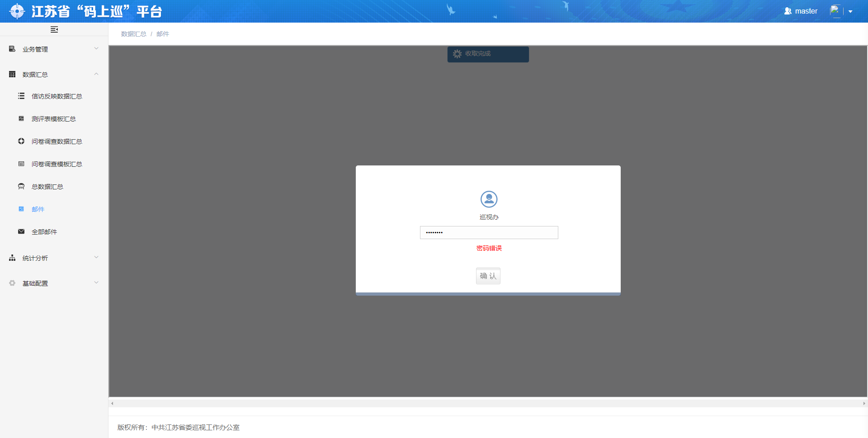Click the 版权所有 footer text
The image size is (868, 438).
[179, 427]
